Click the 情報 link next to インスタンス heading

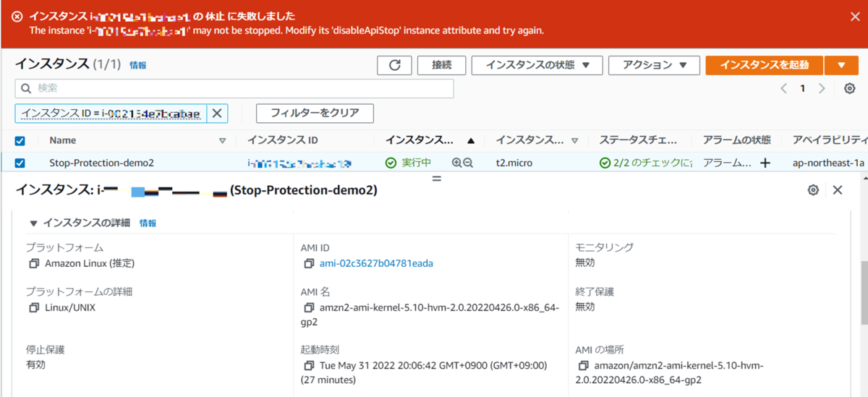point(137,65)
